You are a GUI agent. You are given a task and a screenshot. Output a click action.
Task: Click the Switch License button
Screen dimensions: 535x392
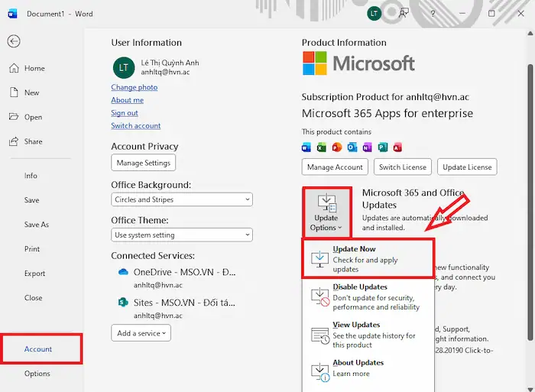coord(404,167)
